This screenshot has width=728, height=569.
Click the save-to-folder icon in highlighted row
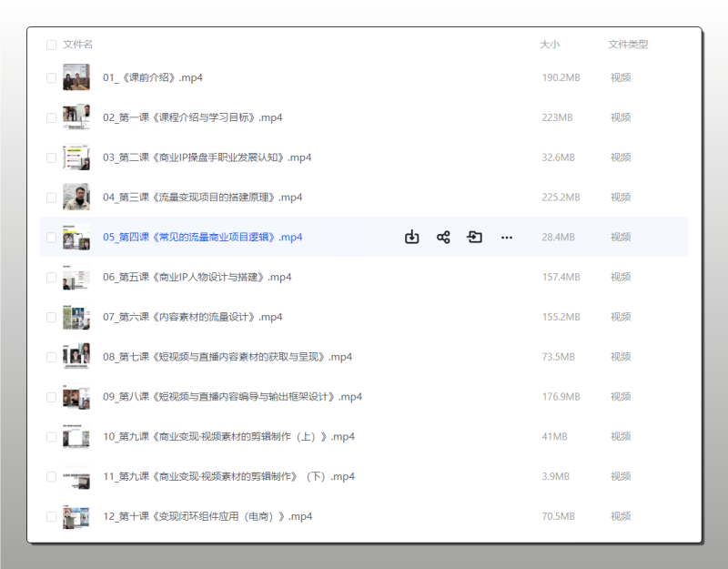click(x=475, y=238)
